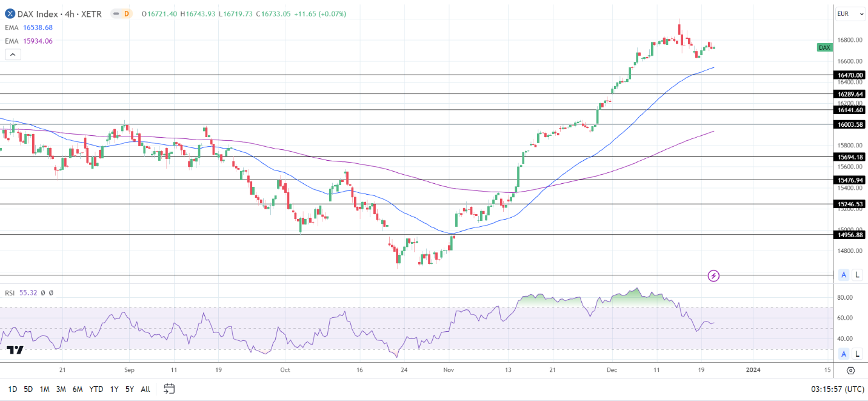The height and width of the screenshot is (401, 868).
Task: Select the 6M time range
Action: coord(78,389)
